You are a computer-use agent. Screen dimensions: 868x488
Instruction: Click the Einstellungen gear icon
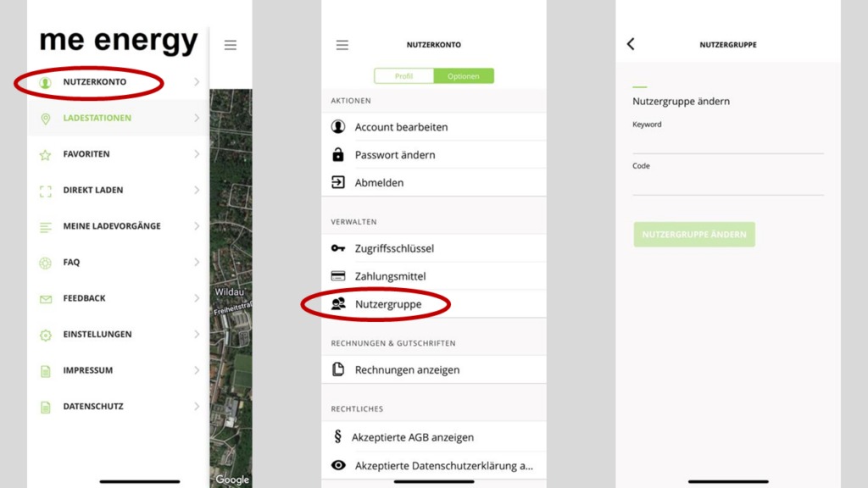(46, 335)
